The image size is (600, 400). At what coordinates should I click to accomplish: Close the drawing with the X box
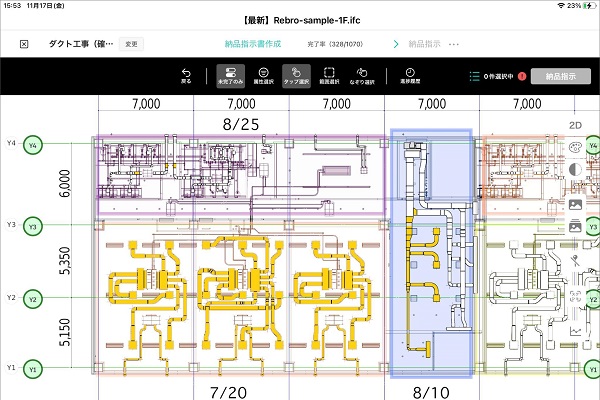24,44
